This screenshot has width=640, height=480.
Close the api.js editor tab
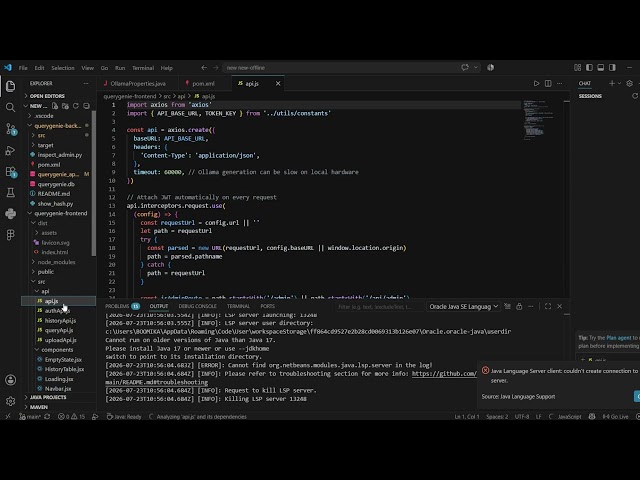[x=278, y=83]
